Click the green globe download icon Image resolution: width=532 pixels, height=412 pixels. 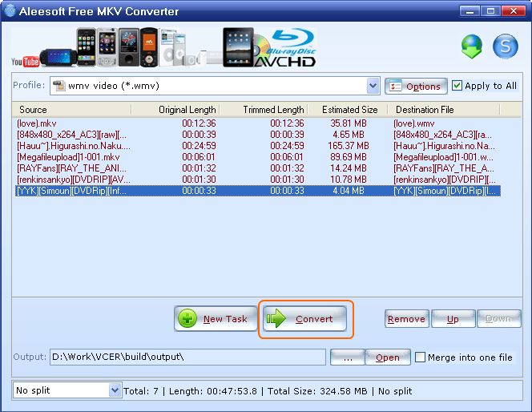coord(472,46)
